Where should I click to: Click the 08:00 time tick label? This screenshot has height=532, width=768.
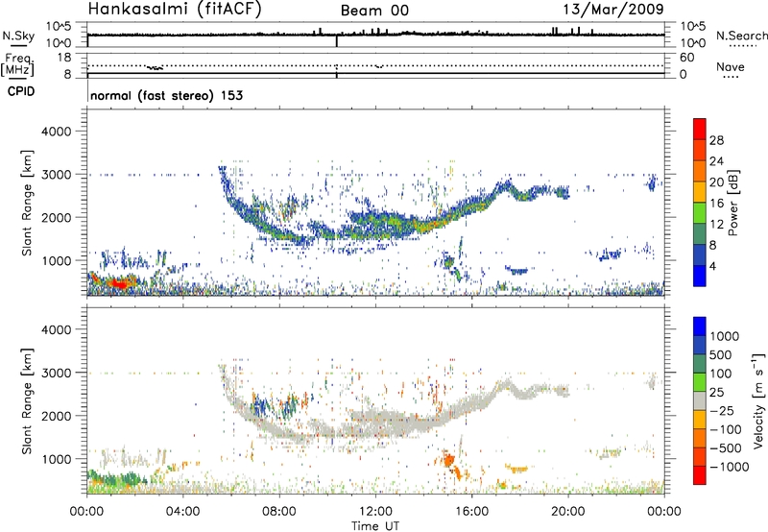(279, 512)
